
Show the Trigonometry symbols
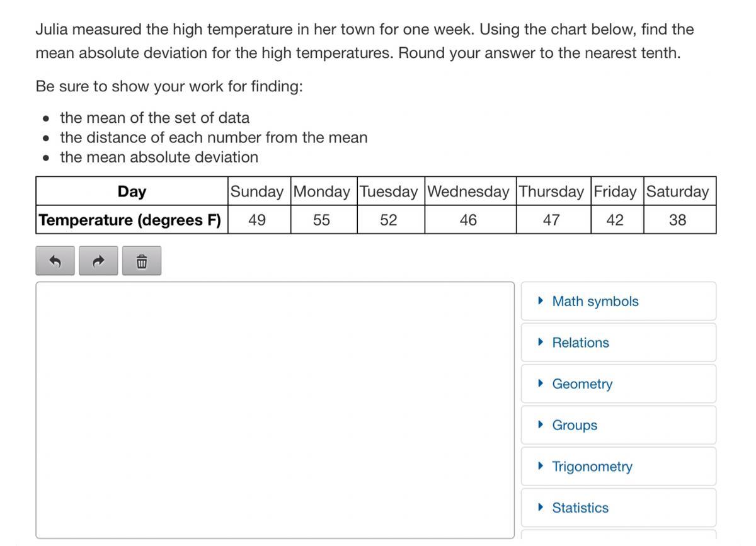(592, 467)
